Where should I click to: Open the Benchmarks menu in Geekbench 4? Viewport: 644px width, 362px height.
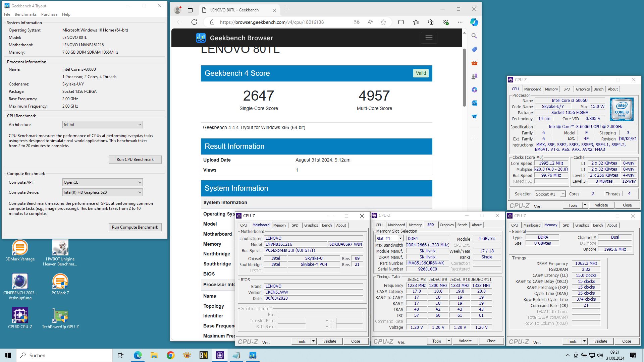click(x=25, y=14)
